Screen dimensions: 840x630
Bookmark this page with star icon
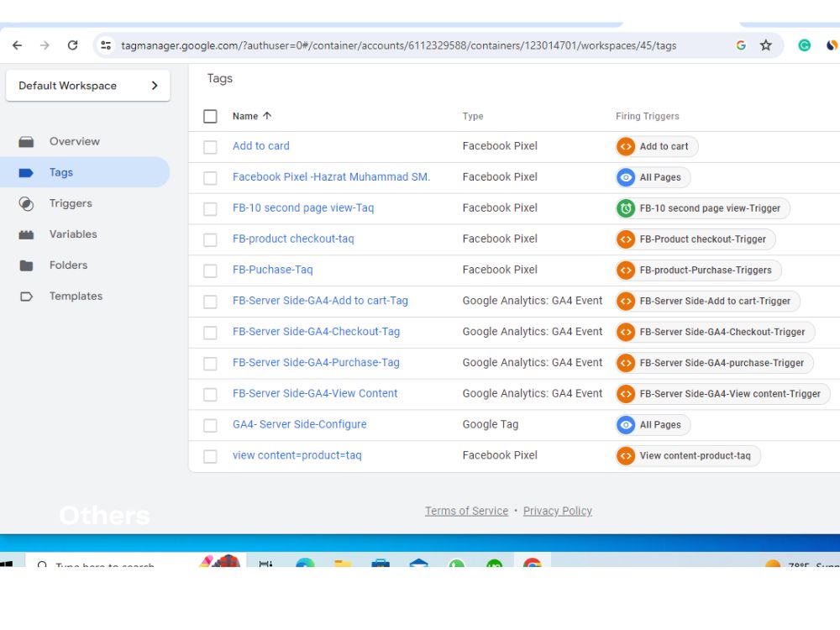(x=766, y=45)
